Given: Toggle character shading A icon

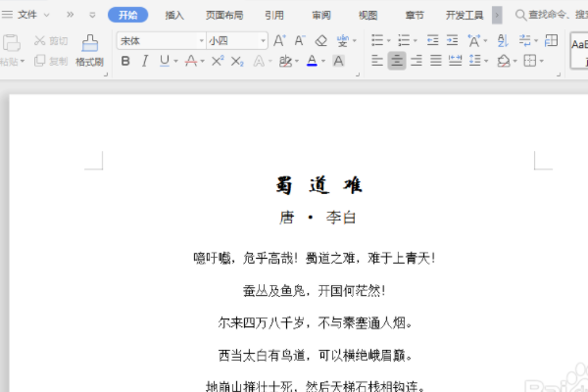Looking at the screenshot, I should [339, 61].
